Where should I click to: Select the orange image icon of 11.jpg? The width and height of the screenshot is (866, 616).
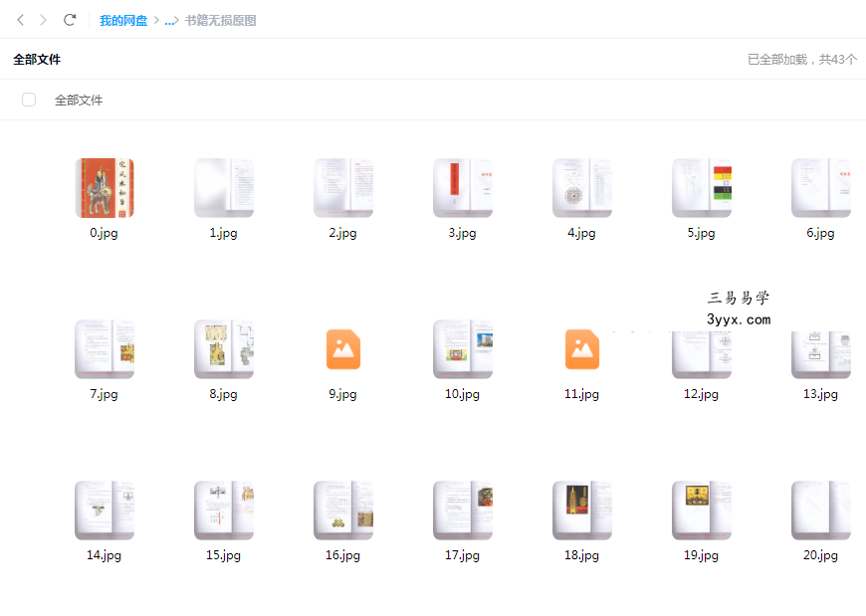[582, 349]
